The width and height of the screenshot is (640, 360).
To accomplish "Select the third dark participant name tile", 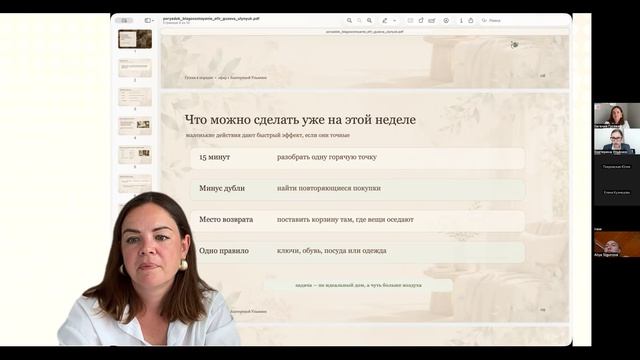I will click(617, 167).
